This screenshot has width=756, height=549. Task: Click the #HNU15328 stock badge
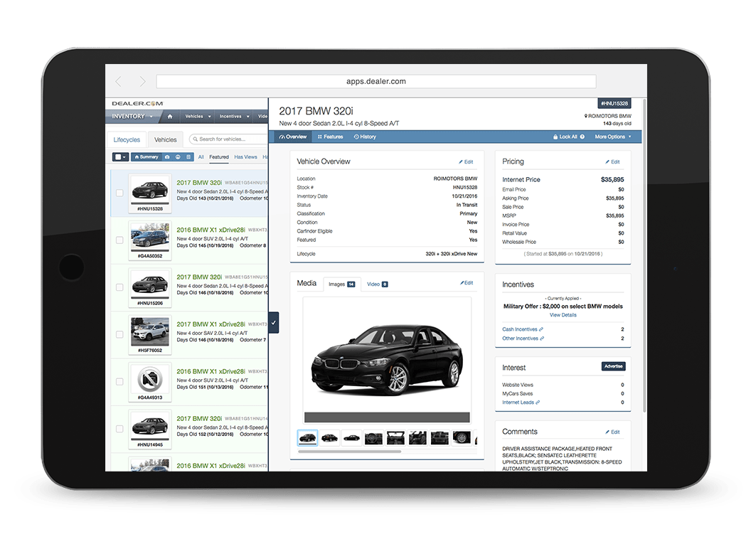point(614,103)
